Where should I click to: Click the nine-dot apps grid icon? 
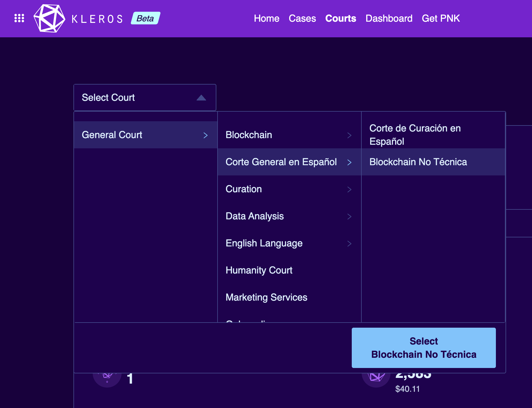pos(20,18)
